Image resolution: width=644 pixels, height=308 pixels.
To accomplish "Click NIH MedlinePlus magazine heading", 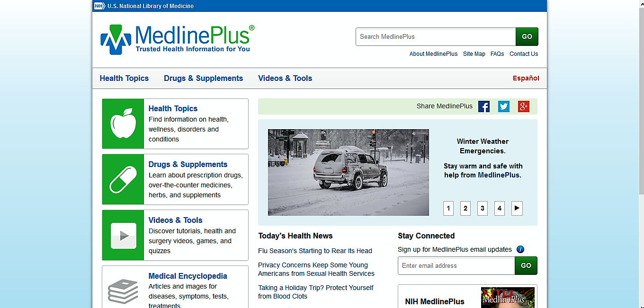I will [435, 302].
